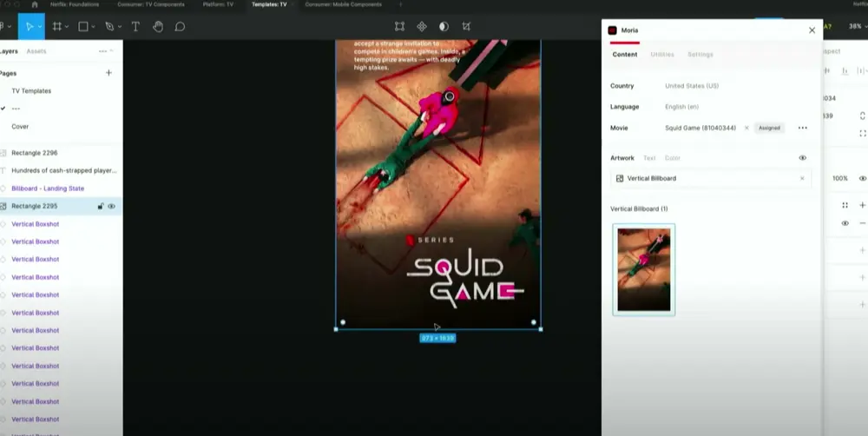Viewport: 868px width, 436px height.
Task: Switch to the Utilities tab in Moria
Action: (661, 55)
